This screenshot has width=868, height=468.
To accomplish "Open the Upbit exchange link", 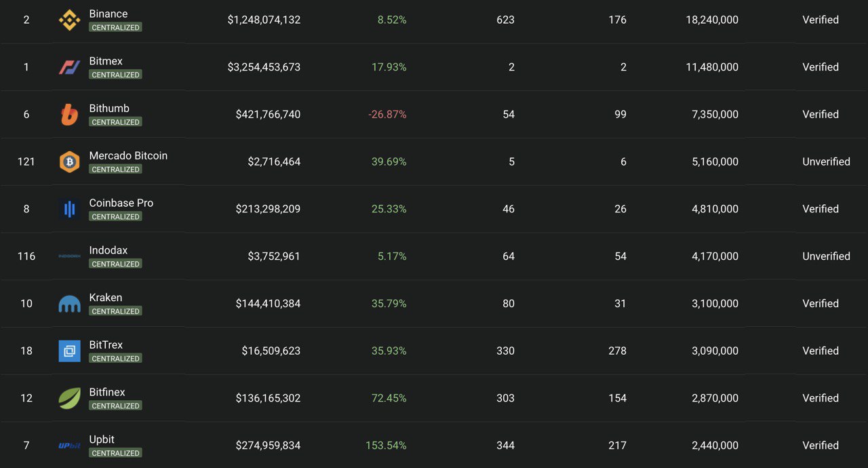I will pos(102,440).
